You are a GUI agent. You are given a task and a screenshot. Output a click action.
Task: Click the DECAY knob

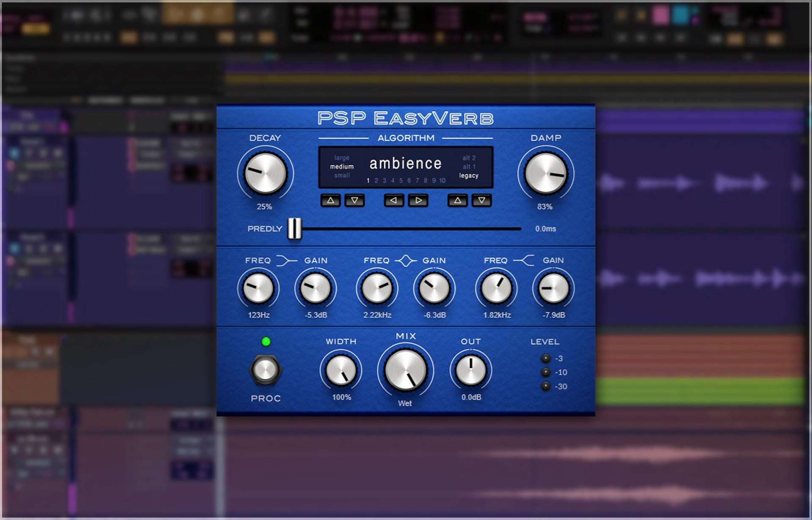click(x=265, y=174)
